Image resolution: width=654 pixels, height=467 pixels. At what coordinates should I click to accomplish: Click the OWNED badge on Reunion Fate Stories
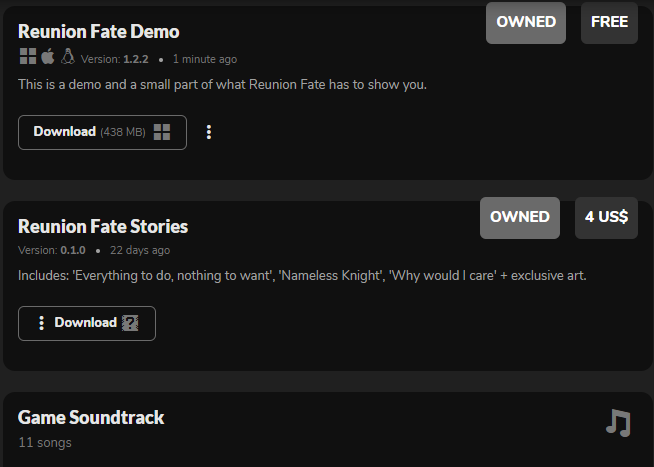point(520,217)
